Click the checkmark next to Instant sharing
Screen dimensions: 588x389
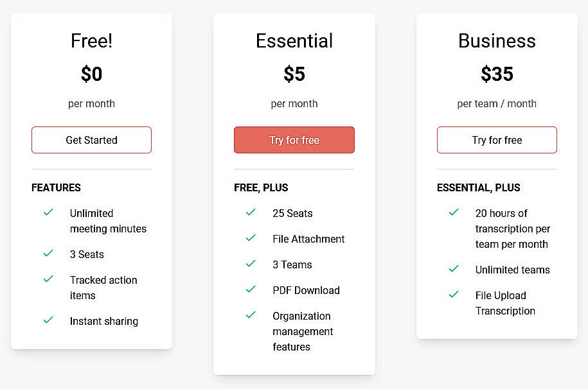click(48, 321)
